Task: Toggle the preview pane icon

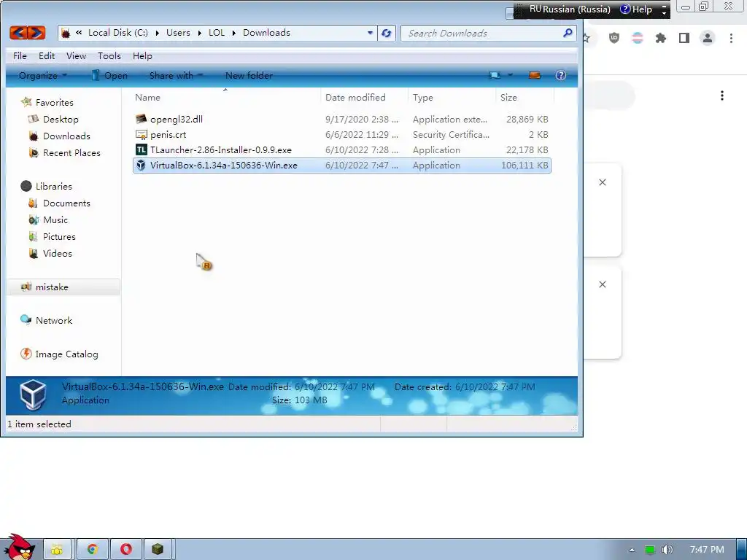Action: point(535,75)
